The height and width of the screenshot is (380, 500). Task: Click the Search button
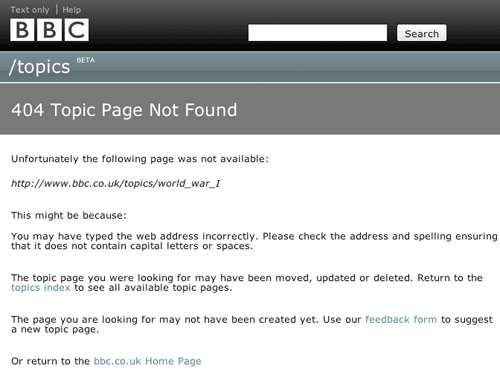click(x=422, y=33)
